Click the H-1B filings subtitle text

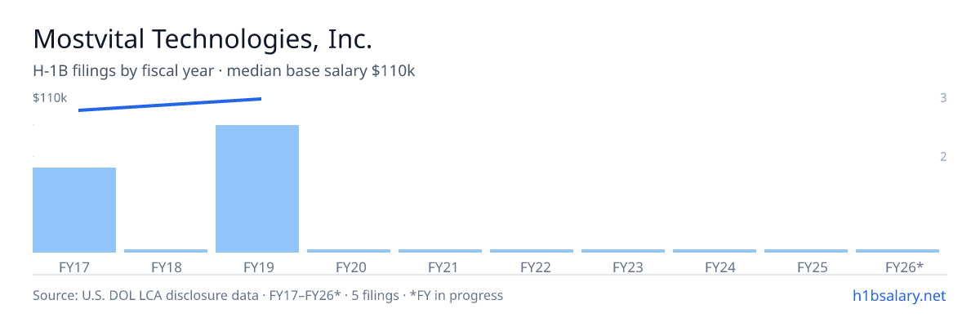224,71
